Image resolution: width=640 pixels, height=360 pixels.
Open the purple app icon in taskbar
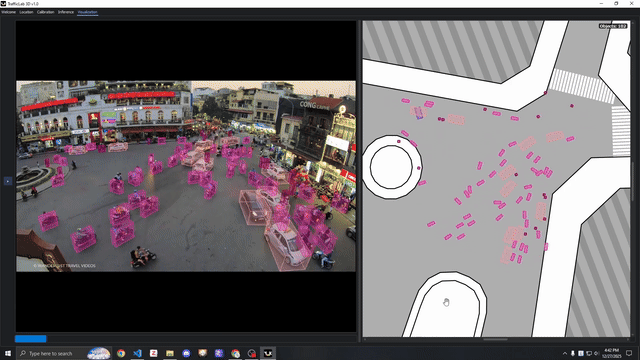pyautogui.click(x=219, y=353)
